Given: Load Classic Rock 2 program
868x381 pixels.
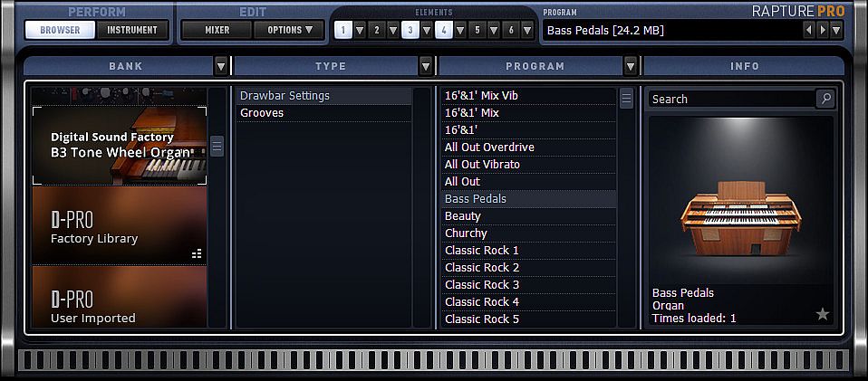Looking at the screenshot, I should point(528,267).
